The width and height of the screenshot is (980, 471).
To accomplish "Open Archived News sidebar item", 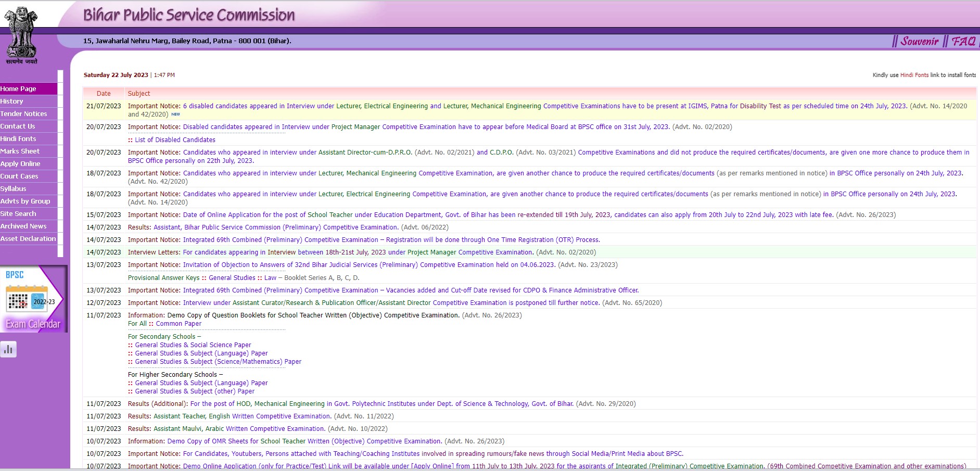I will (24, 226).
